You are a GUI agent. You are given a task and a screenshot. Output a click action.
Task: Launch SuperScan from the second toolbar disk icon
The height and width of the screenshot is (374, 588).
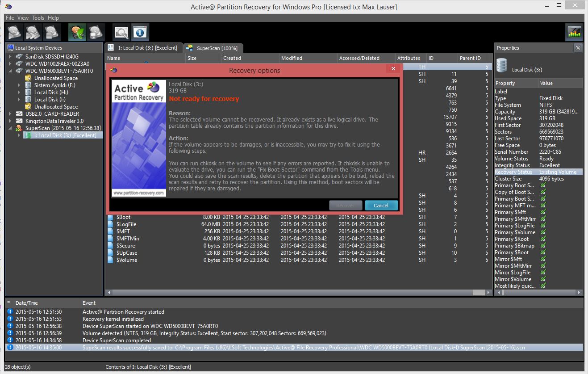pyautogui.click(x=33, y=32)
